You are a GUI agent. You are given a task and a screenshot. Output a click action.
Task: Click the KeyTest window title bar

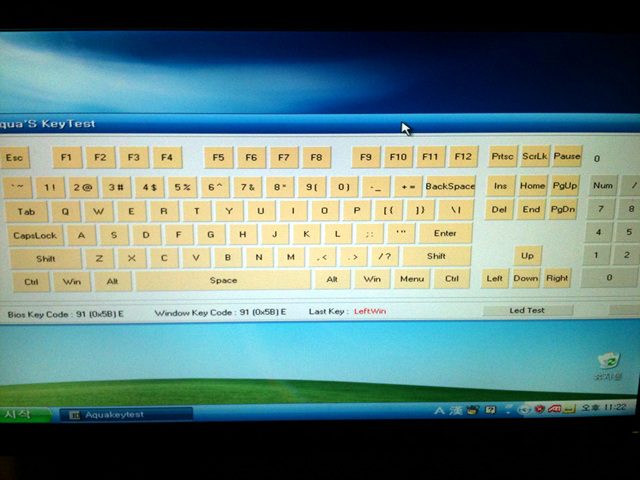coord(320,124)
